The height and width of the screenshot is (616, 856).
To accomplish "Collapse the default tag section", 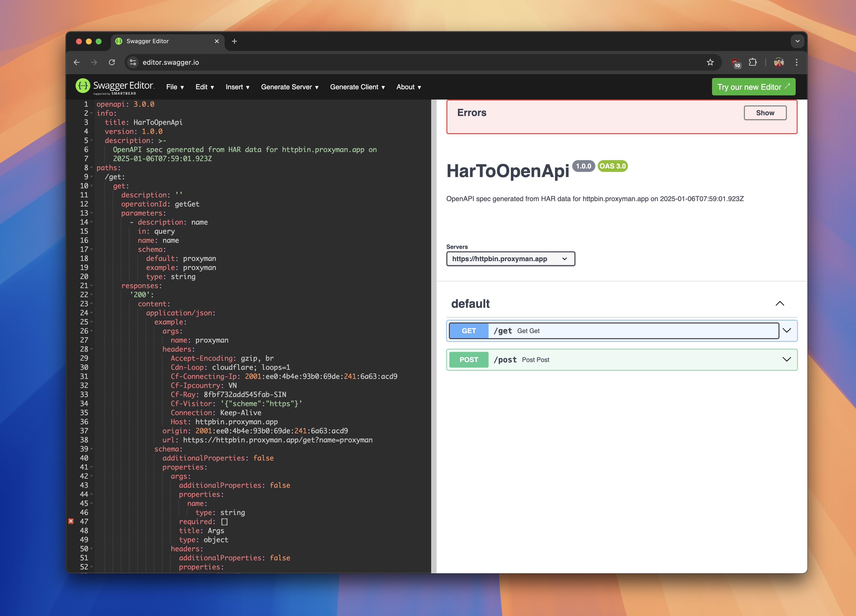I will pos(779,304).
